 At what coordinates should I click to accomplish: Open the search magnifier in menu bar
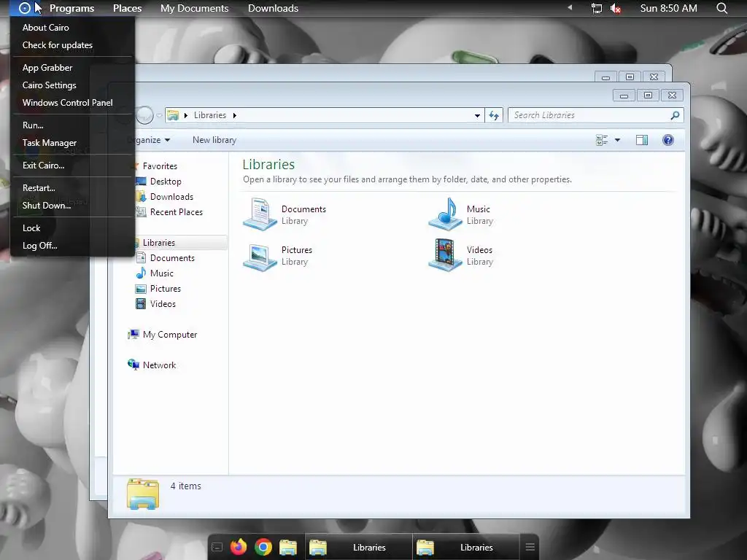click(721, 8)
